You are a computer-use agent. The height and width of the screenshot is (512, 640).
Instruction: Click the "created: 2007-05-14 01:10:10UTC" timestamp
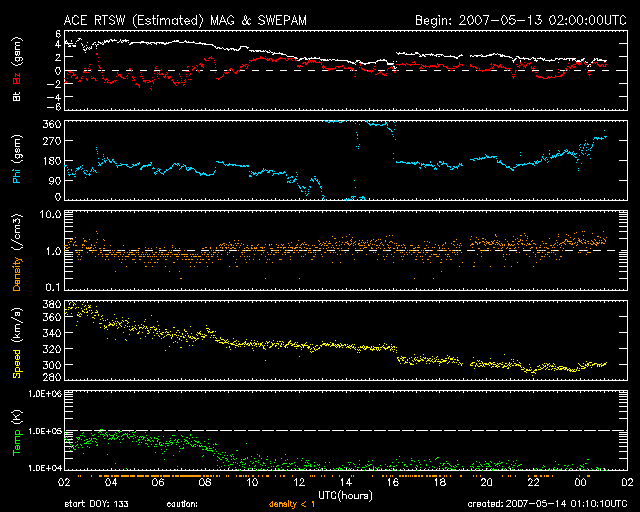[547, 504]
